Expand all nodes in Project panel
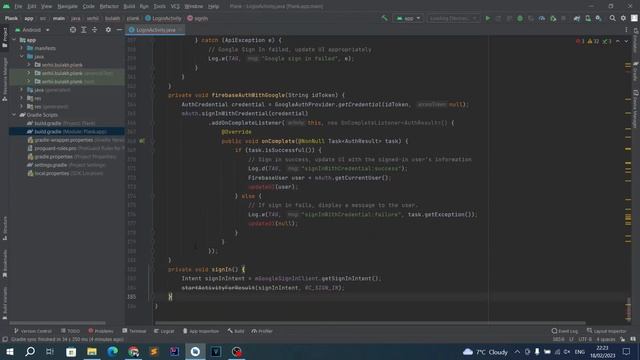This screenshot has width=640, height=360. click(x=84, y=30)
